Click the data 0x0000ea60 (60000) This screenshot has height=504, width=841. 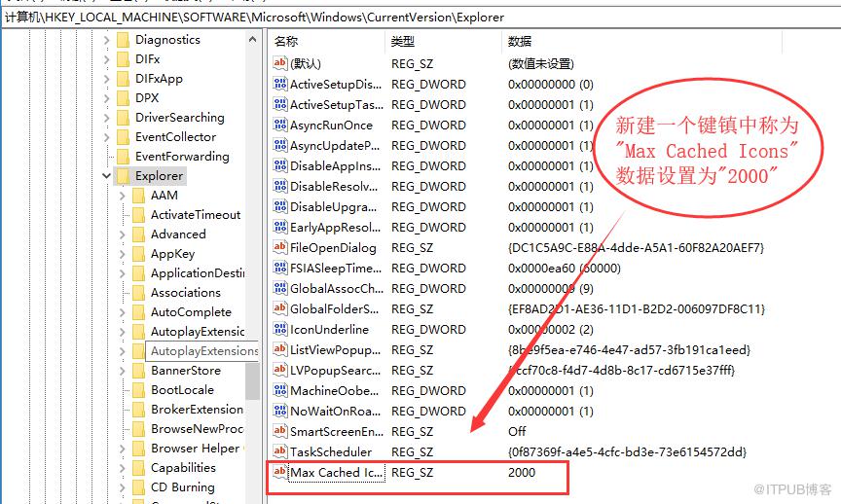(x=565, y=268)
